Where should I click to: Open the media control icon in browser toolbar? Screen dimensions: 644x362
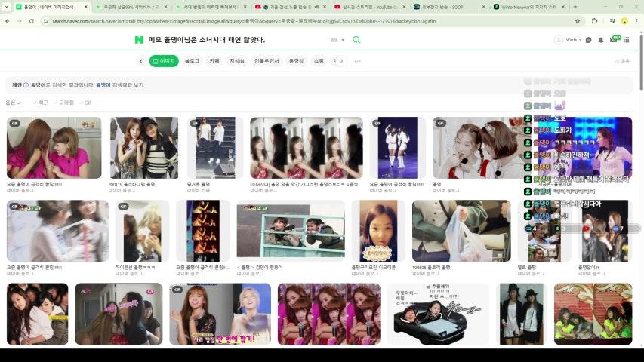click(x=612, y=21)
